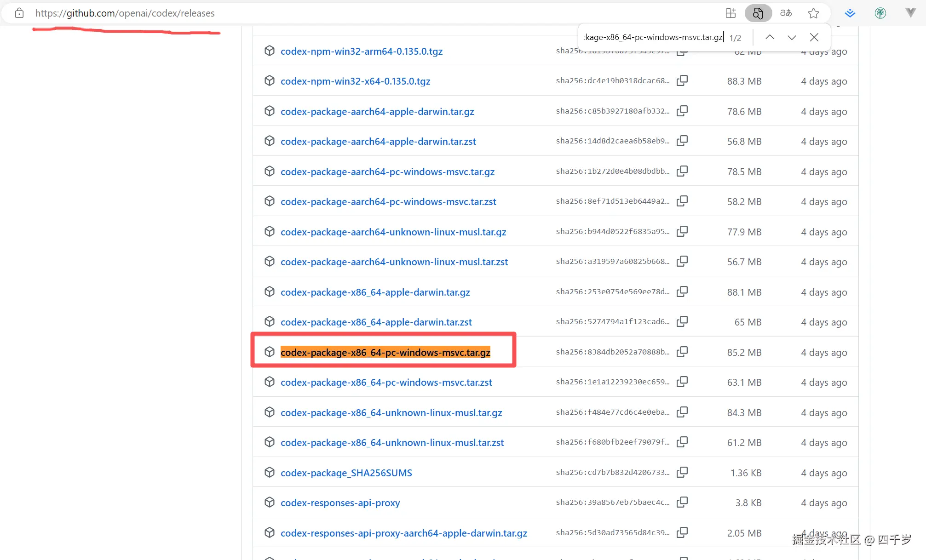
Task: Select the hash text sha256:dc4e19b0318dcac68…
Action: click(x=613, y=80)
